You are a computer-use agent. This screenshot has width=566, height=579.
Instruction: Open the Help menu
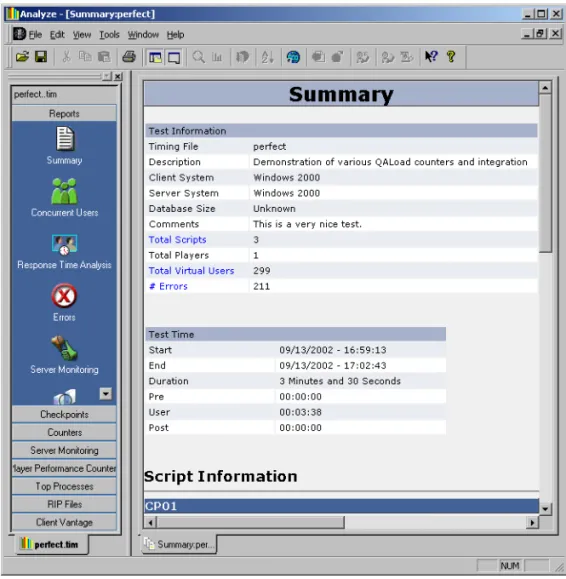[x=175, y=35]
